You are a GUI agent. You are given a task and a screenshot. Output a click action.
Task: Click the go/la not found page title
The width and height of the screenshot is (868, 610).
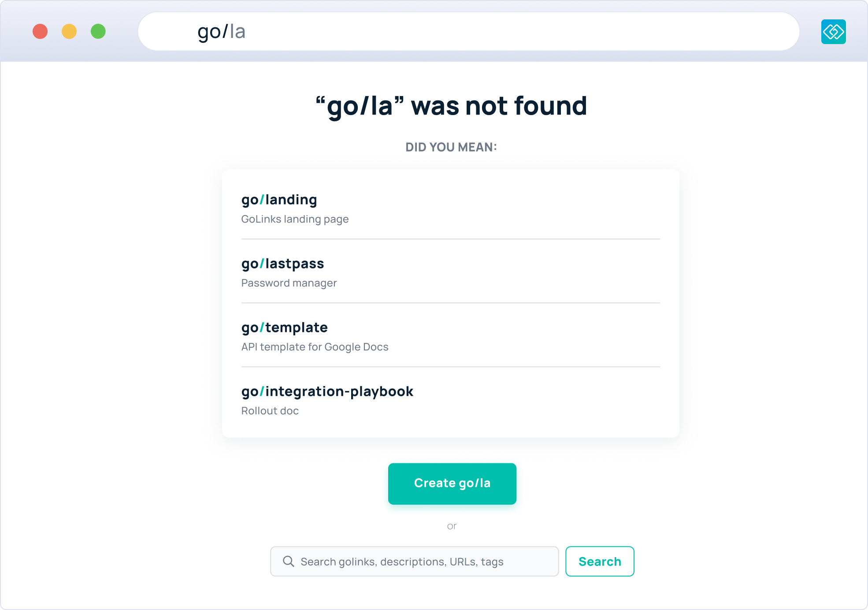point(451,106)
